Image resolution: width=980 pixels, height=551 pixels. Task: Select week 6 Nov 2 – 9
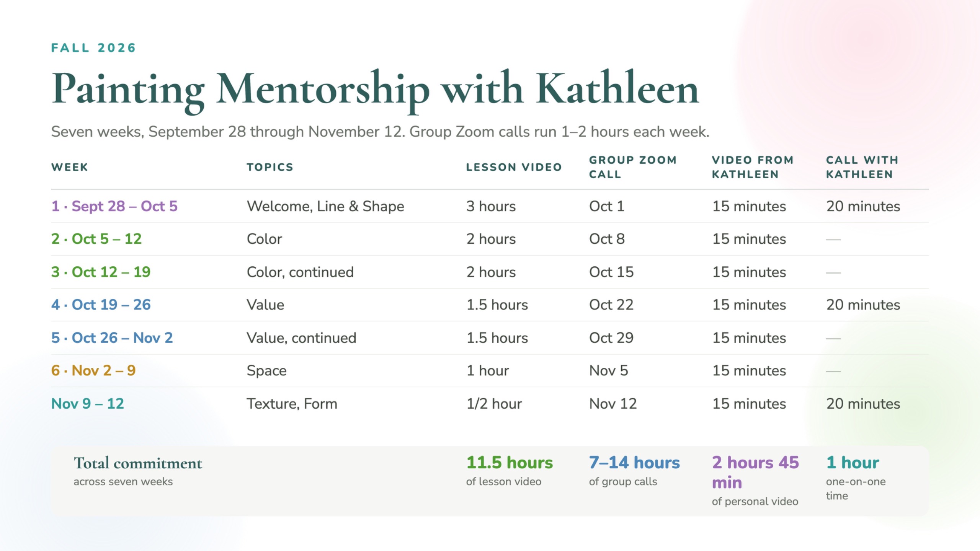coord(93,371)
